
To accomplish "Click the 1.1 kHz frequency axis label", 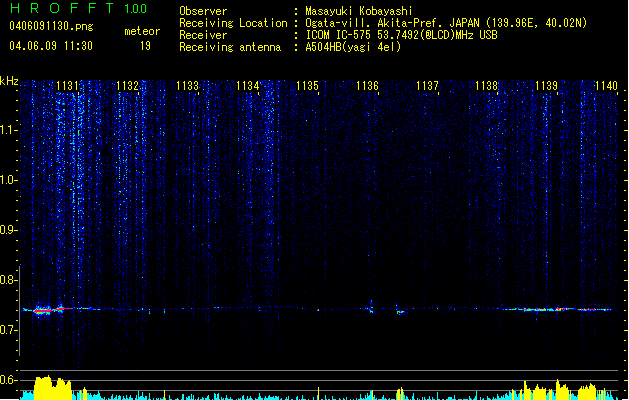I will point(8,130).
